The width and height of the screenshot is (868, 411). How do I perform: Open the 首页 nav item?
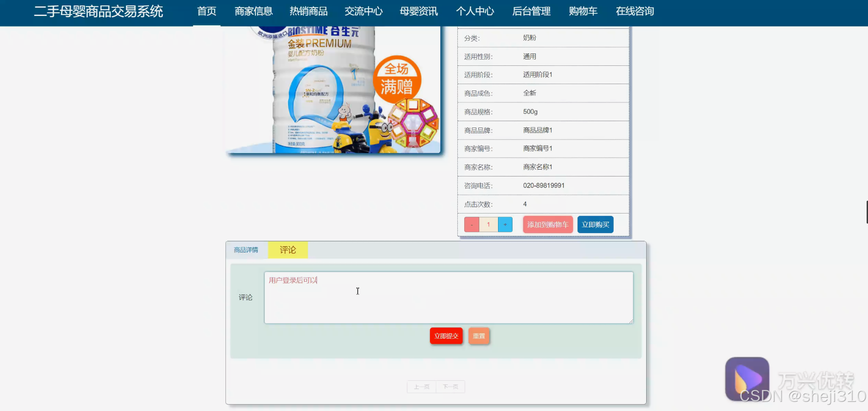click(207, 11)
